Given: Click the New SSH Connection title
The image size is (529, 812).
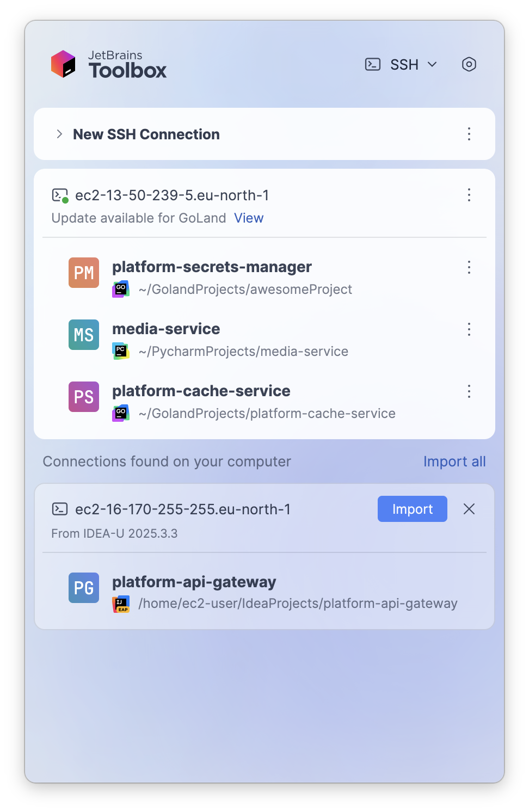Looking at the screenshot, I should (146, 134).
